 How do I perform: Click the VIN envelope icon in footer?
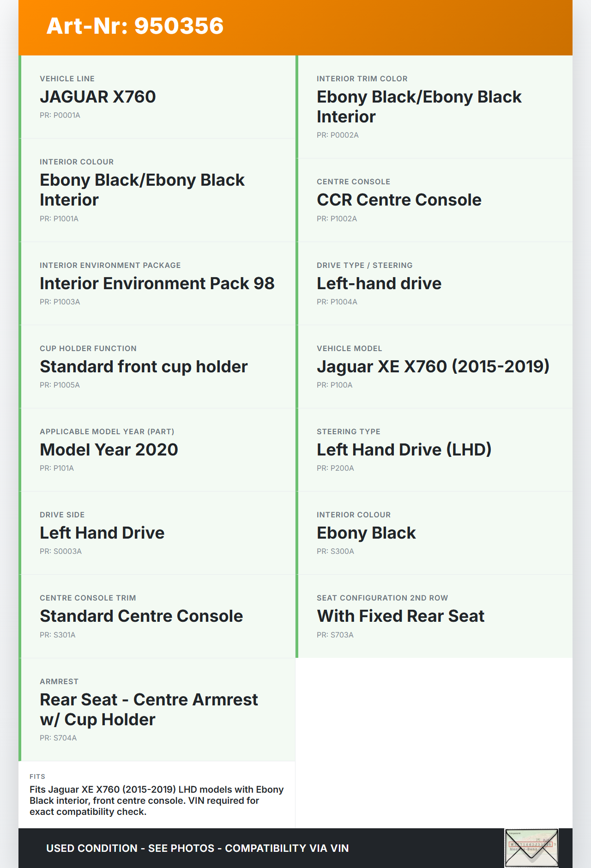coord(531,848)
